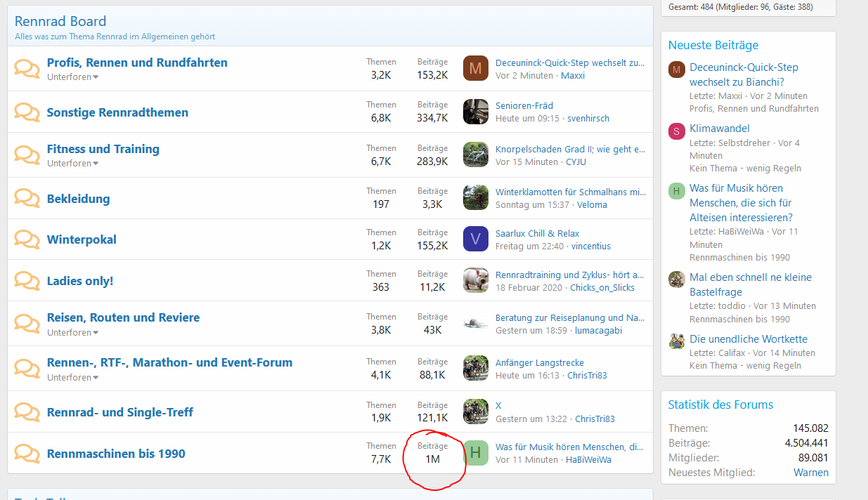868x500 pixels.
Task: Click the green H avatar in Rennmaschinen row
Action: (x=475, y=452)
